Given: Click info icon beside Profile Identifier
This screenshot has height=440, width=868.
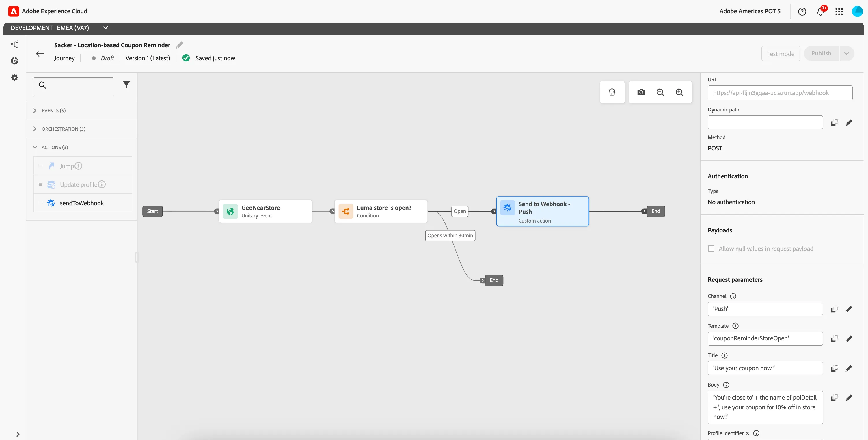Looking at the screenshot, I should point(756,433).
